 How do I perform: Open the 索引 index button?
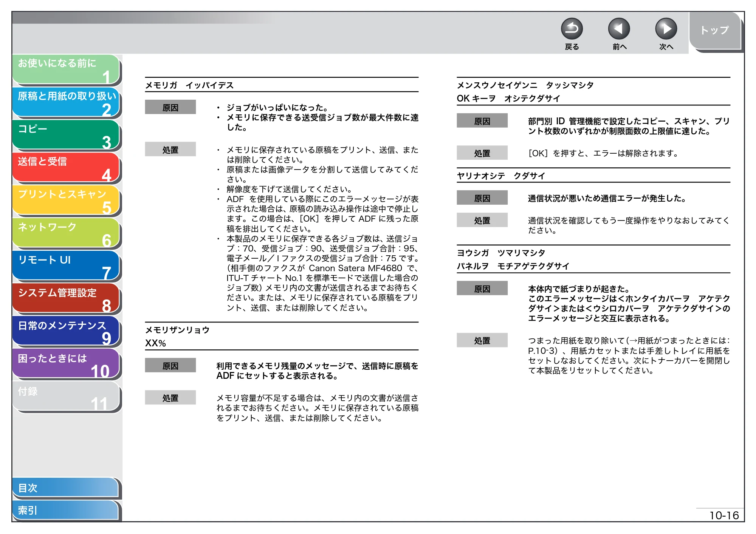pos(66,510)
